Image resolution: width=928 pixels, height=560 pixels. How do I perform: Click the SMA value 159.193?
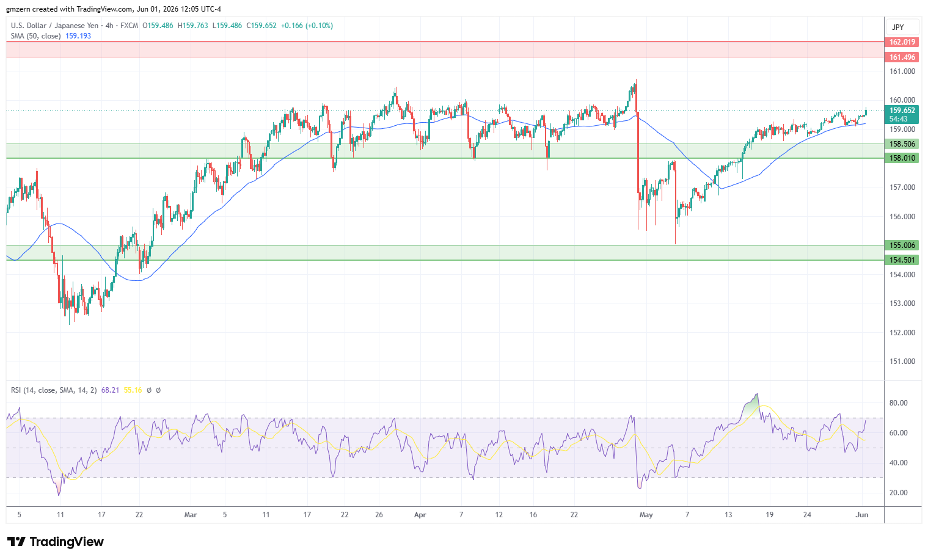click(x=78, y=36)
